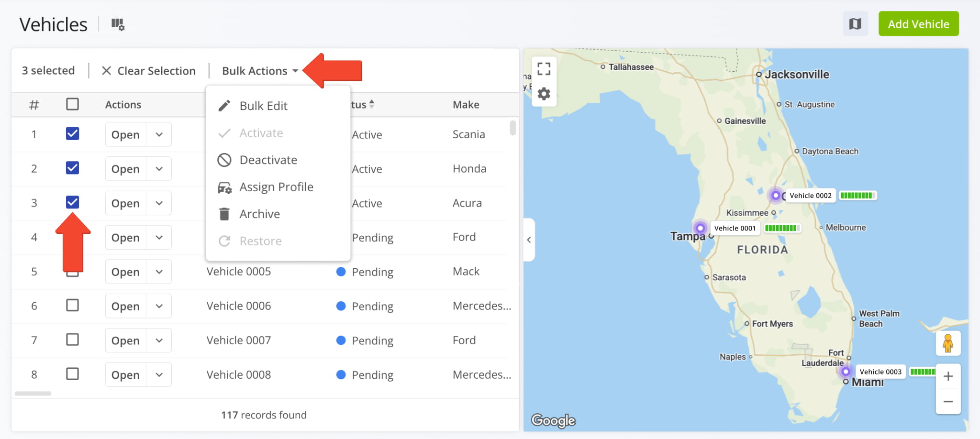The image size is (980, 439).
Task: Click the Vehicle 0003 map marker
Action: (846, 372)
